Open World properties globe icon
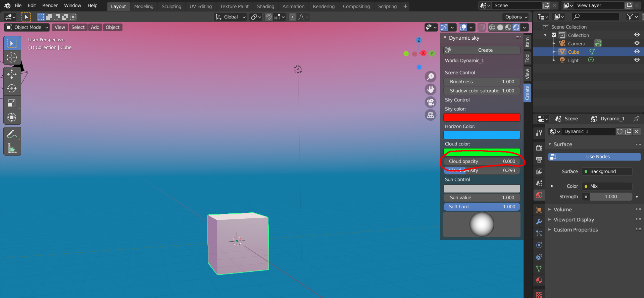The height and width of the screenshot is (298, 644). tap(539, 195)
